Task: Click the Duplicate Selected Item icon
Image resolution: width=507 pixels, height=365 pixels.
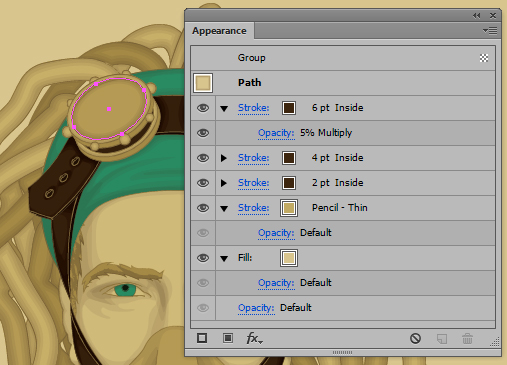Action: click(x=442, y=339)
